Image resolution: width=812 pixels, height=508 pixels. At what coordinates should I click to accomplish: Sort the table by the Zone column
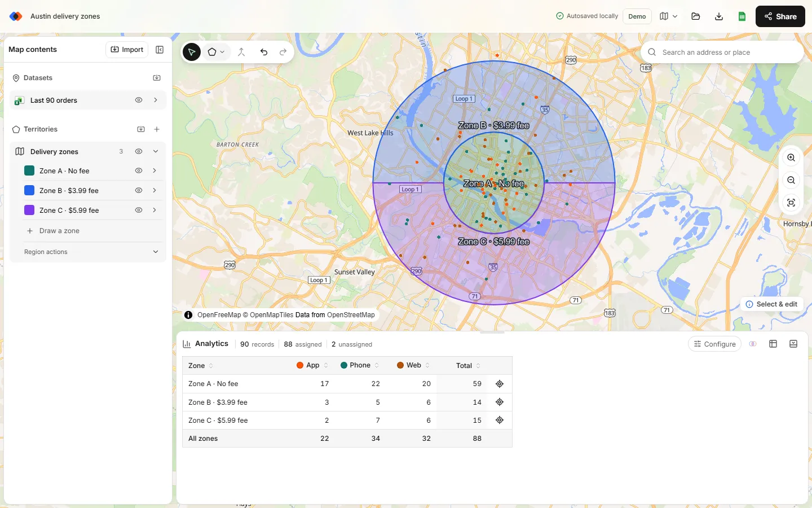click(x=201, y=366)
